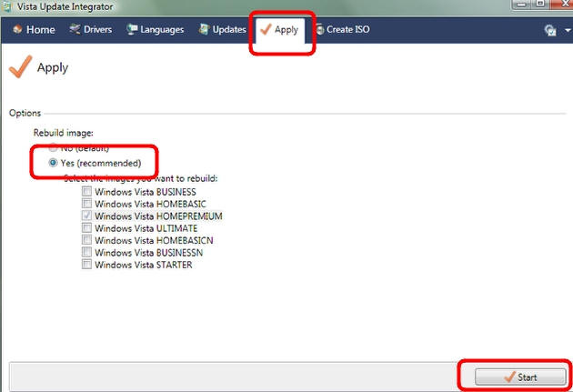The width and height of the screenshot is (573, 392).
Task: Click the large Apply heading checkmark
Action: [x=18, y=68]
